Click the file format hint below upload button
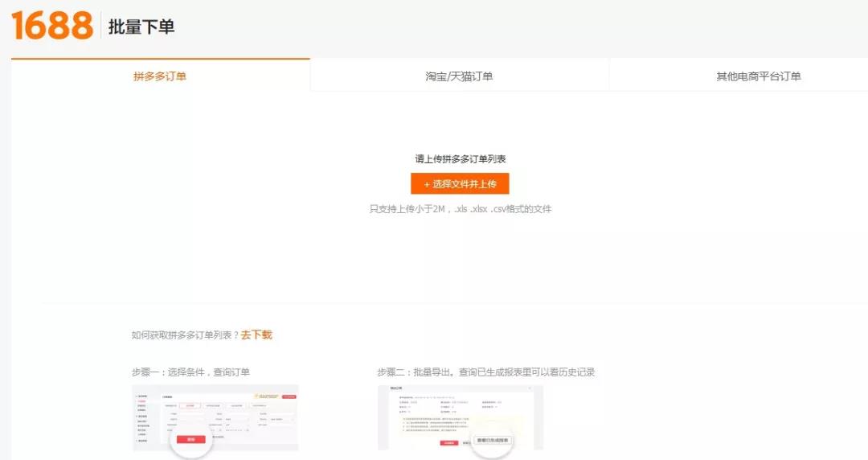This screenshot has width=868, height=460. (460, 209)
